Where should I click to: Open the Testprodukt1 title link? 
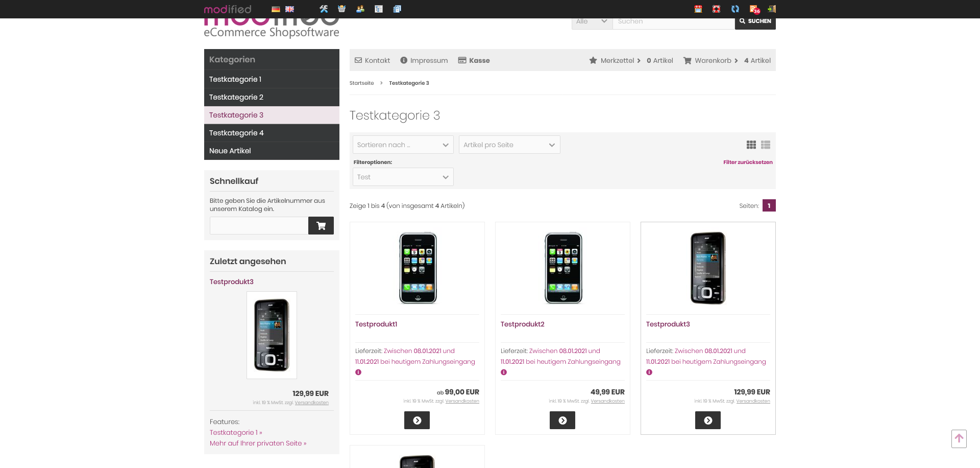pyautogui.click(x=376, y=324)
